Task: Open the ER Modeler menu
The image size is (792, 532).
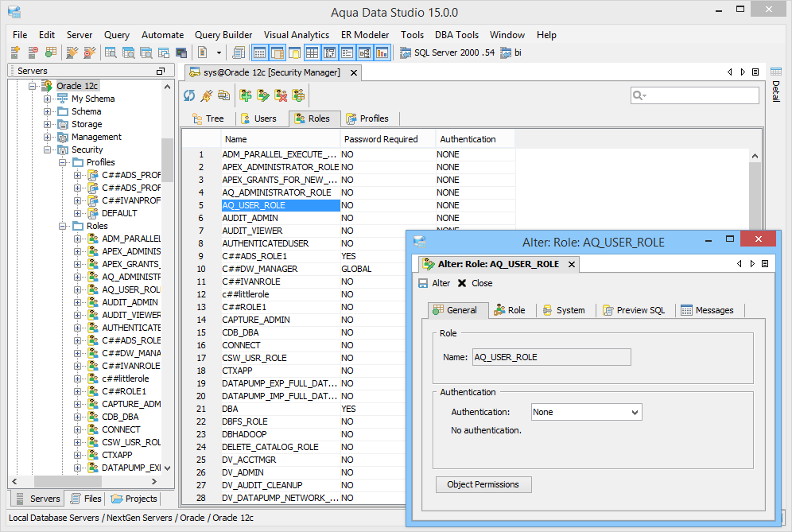Action: pyautogui.click(x=365, y=35)
